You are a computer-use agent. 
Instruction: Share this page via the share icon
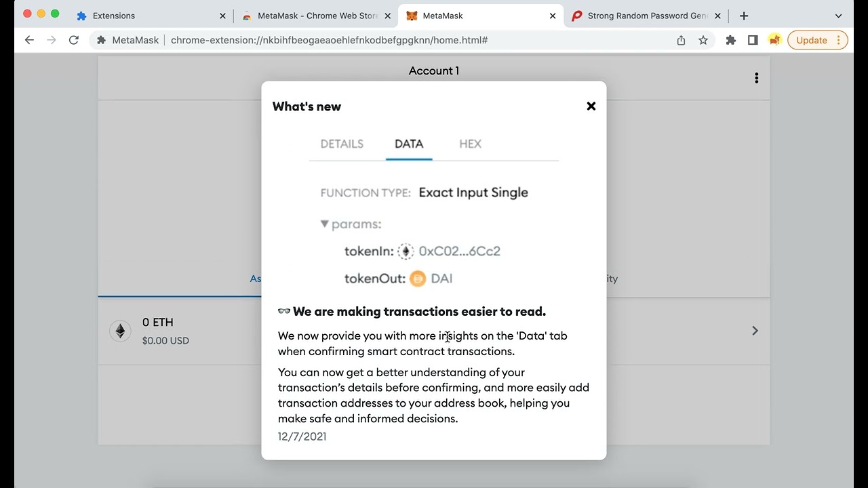(681, 40)
